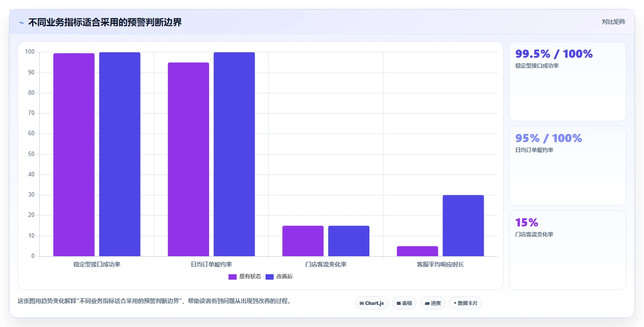Click x-axis label 稳定型接口成功率
Screen dimensions: 644x327
97,264
